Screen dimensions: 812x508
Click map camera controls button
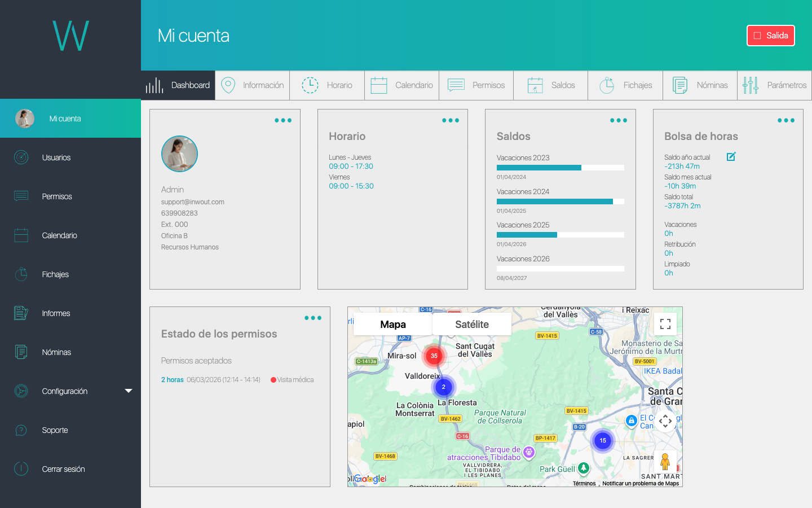click(665, 421)
